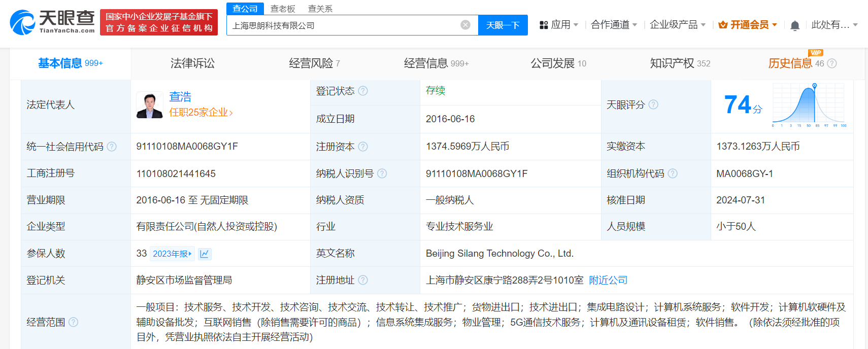Screen dimensions: 868x349
Task: Click paid-in capital 1373.1263万人民币
Action: (758, 147)
